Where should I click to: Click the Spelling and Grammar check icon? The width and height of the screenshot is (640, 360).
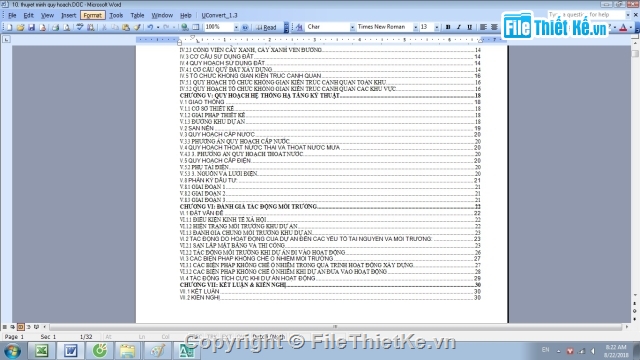tap(80, 27)
